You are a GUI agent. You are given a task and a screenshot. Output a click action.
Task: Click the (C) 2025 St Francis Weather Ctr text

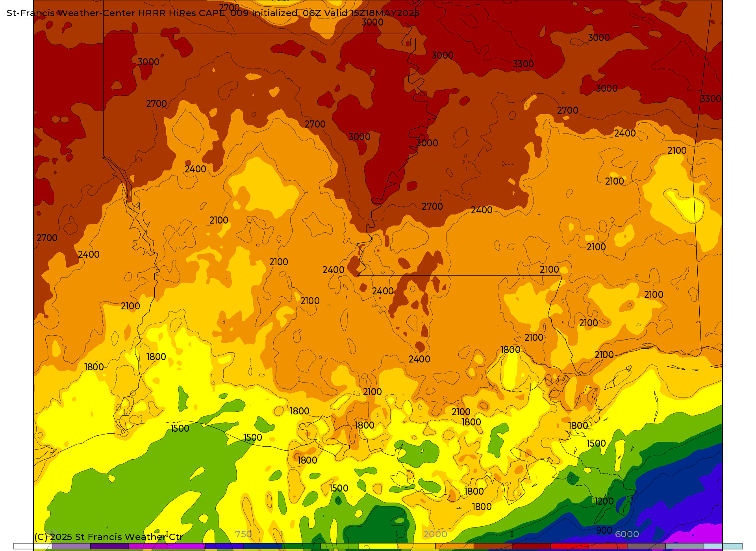click(x=109, y=537)
